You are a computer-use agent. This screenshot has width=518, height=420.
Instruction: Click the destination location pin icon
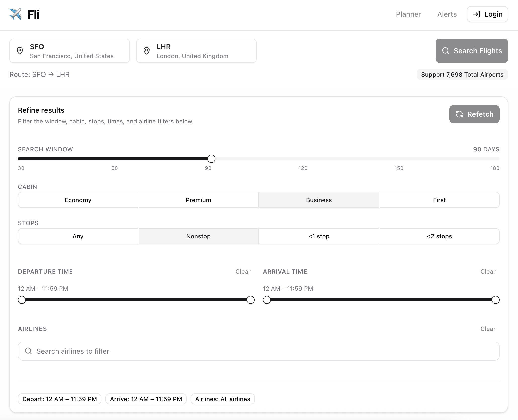(147, 51)
